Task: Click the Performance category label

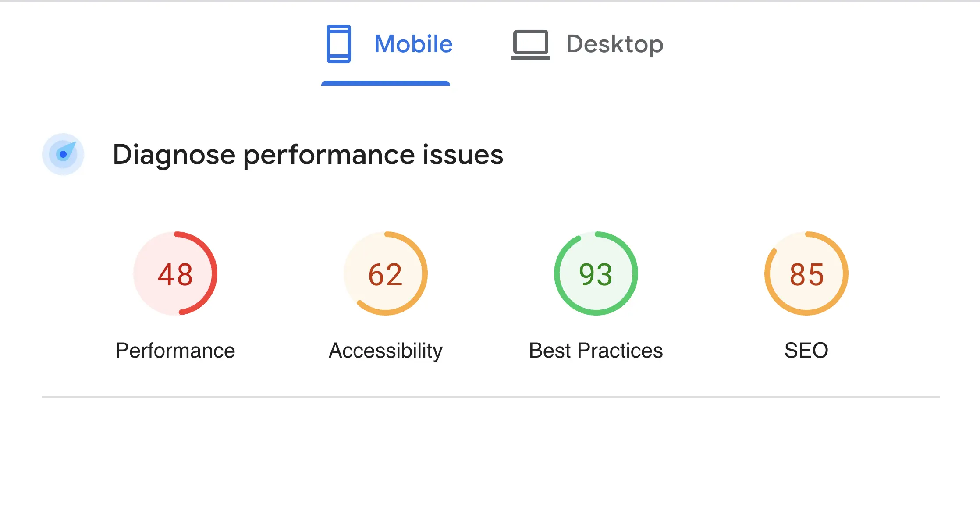Action: pyautogui.click(x=175, y=351)
